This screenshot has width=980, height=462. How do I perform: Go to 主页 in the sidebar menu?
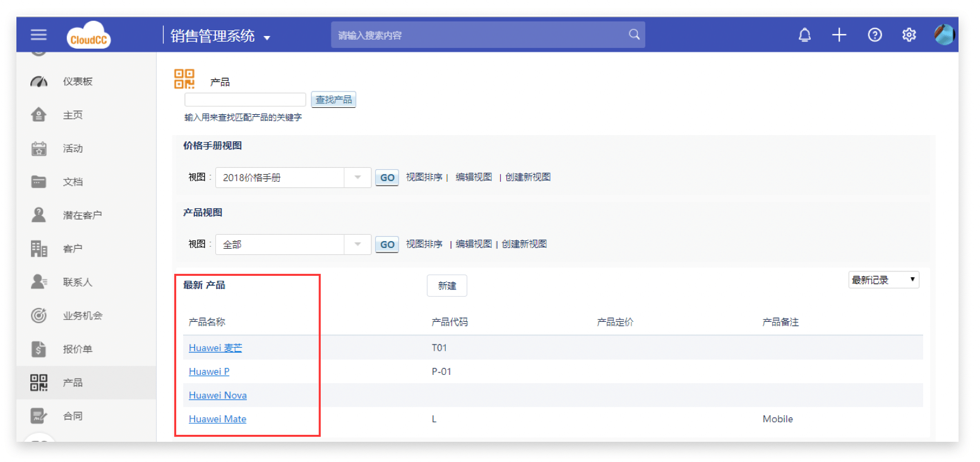pyautogui.click(x=73, y=115)
